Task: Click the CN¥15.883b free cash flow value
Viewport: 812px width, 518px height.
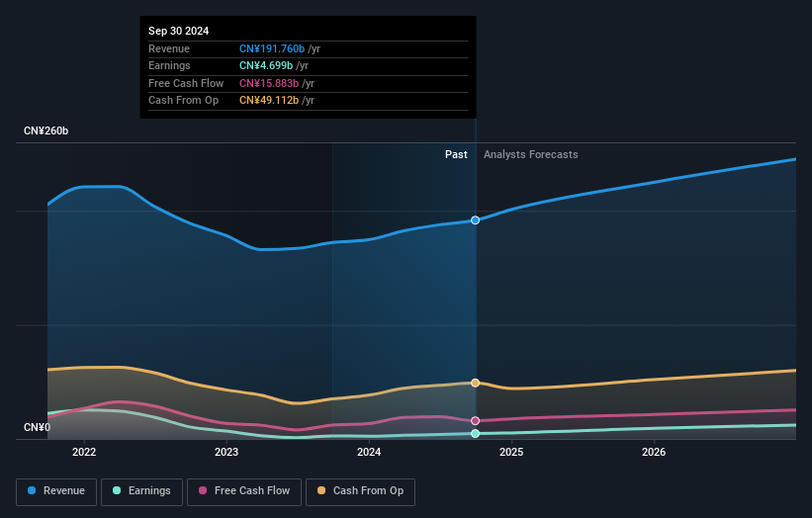Action: point(269,83)
